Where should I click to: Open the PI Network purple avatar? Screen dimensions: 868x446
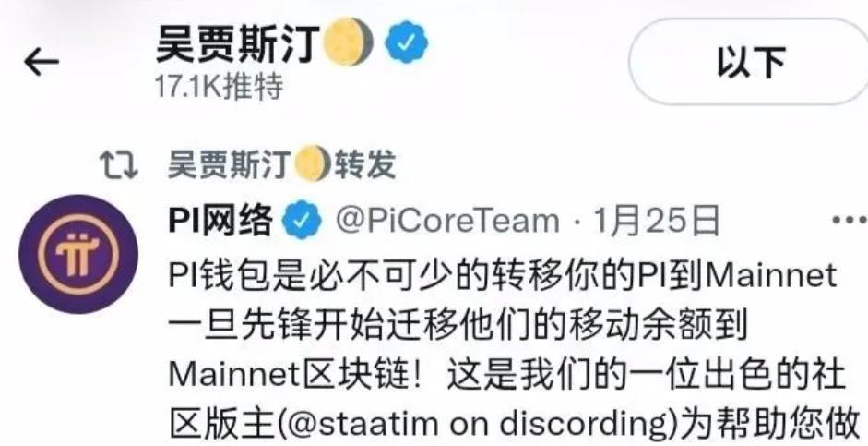pos(78,254)
